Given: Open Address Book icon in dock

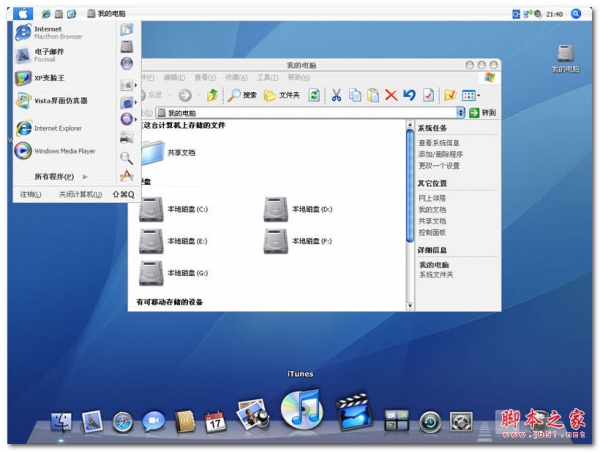Looking at the screenshot, I should 185,422.
